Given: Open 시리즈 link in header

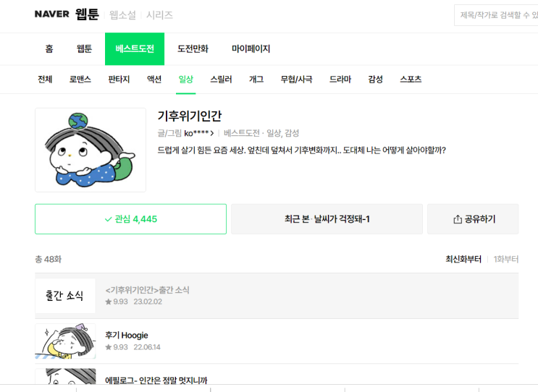Looking at the screenshot, I should (159, 15).
